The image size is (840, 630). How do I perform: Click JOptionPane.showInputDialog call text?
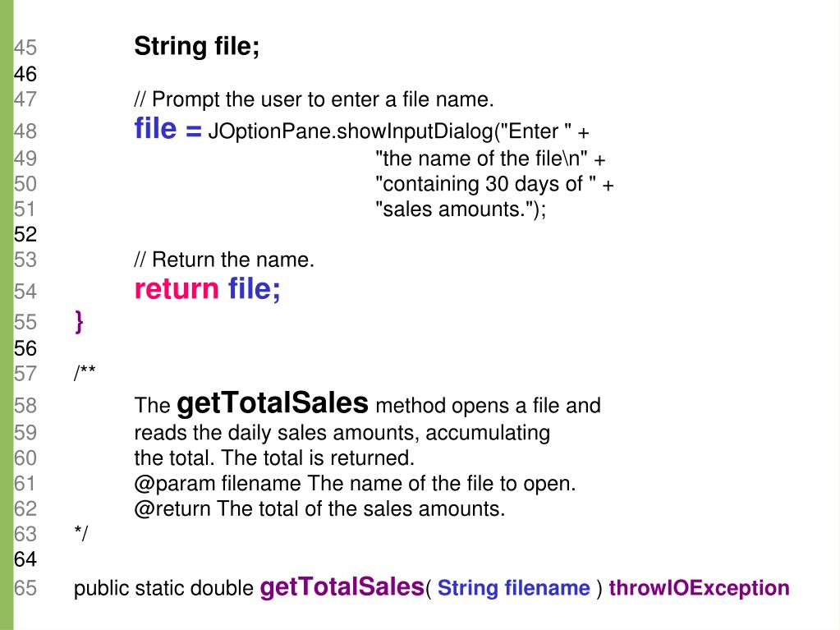point(351,131)
